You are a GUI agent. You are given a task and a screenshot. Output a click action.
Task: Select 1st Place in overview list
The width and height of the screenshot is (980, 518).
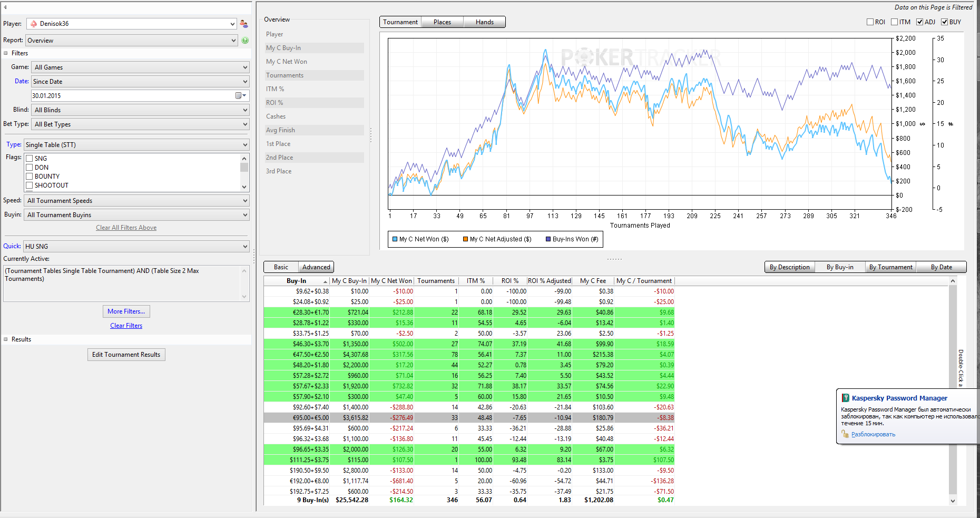[x=314, y=144]
